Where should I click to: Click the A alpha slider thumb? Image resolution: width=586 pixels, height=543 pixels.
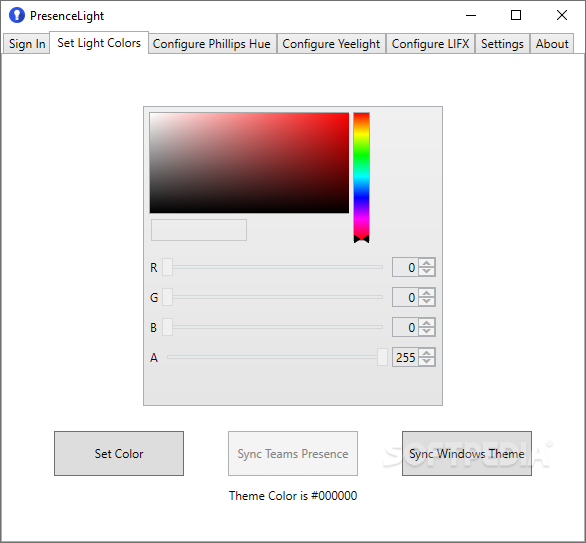tap(382, 357)
